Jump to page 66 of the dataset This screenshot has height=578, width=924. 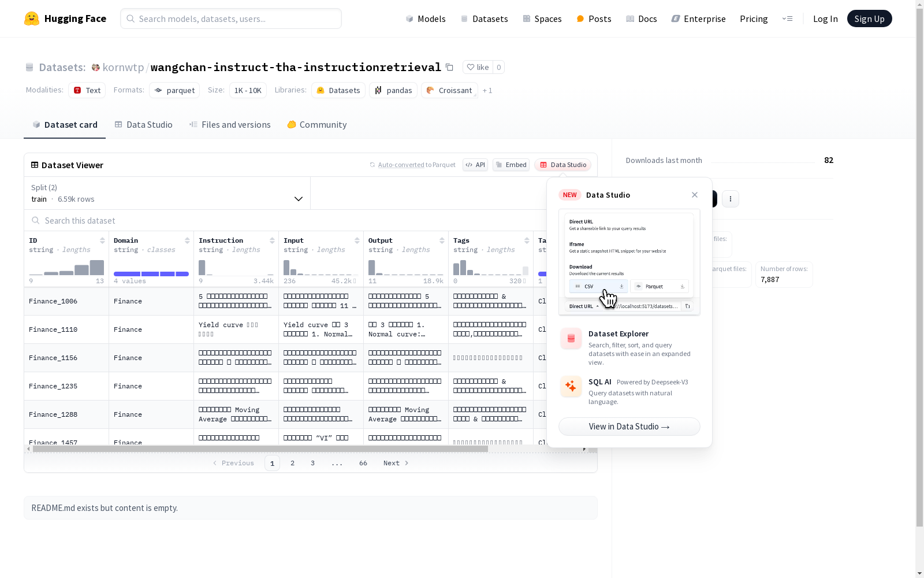363,463
